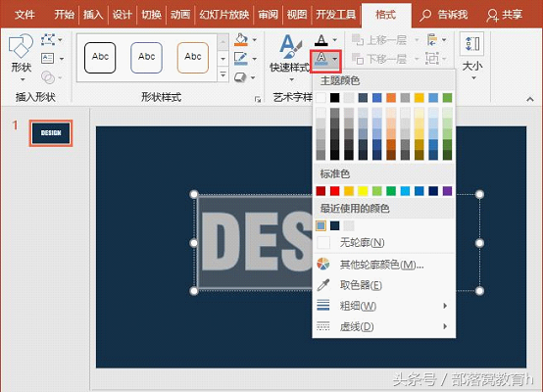The width and height of the screenshot is (543, 392).
Task: Open the Shape Outline dropdown arrow
Action: point(255,59)
